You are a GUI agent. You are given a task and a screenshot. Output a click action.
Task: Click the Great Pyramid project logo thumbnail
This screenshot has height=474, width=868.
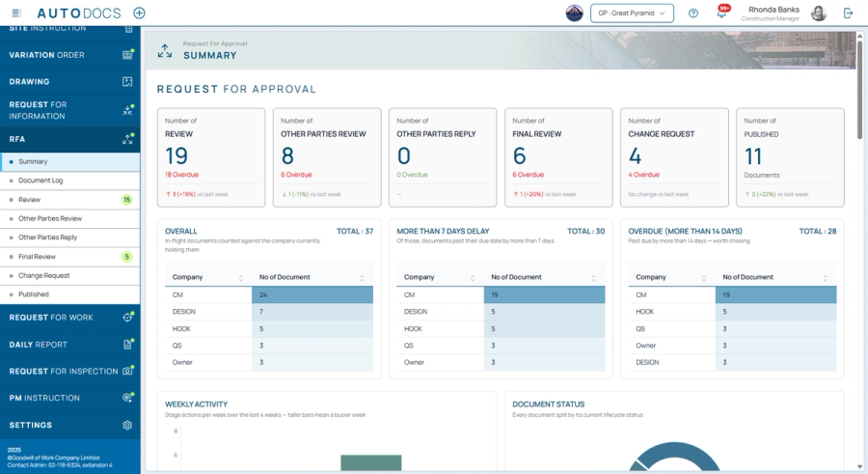[x=574, y=13]
